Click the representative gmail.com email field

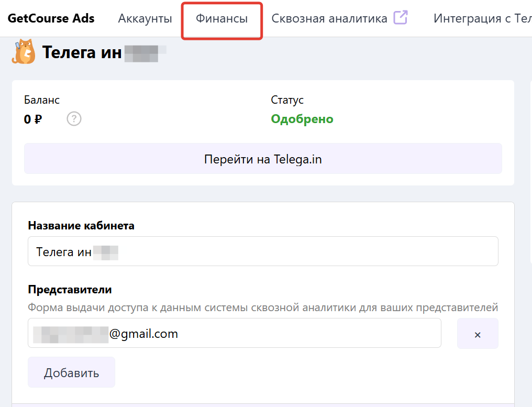tap(234, 333)
